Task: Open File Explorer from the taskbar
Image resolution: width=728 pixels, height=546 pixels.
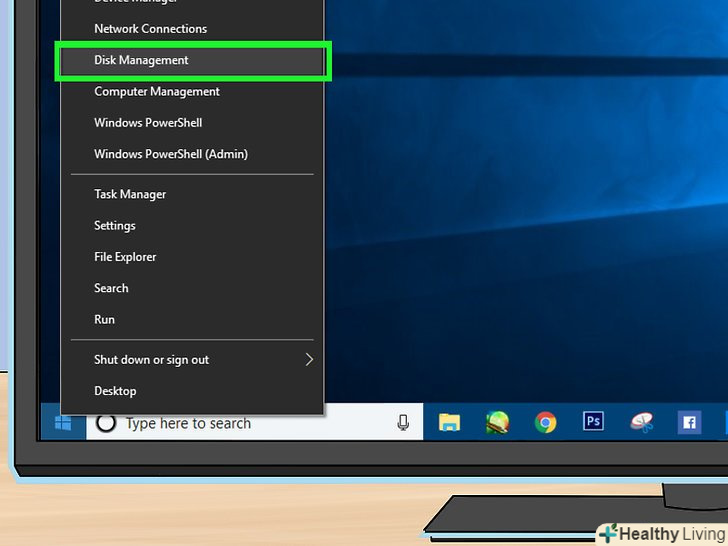Action: tap(449, 423)
